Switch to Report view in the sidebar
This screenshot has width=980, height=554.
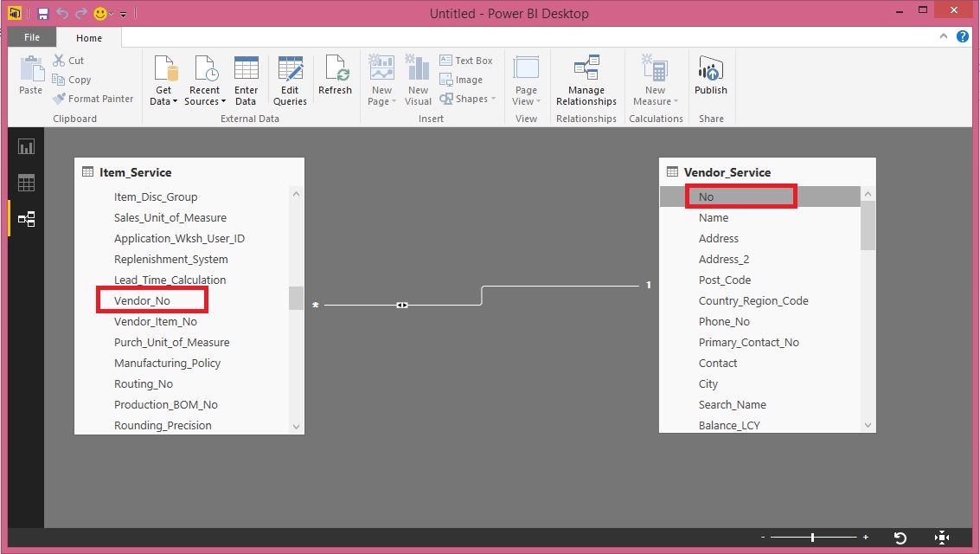(x=25, y=146)
